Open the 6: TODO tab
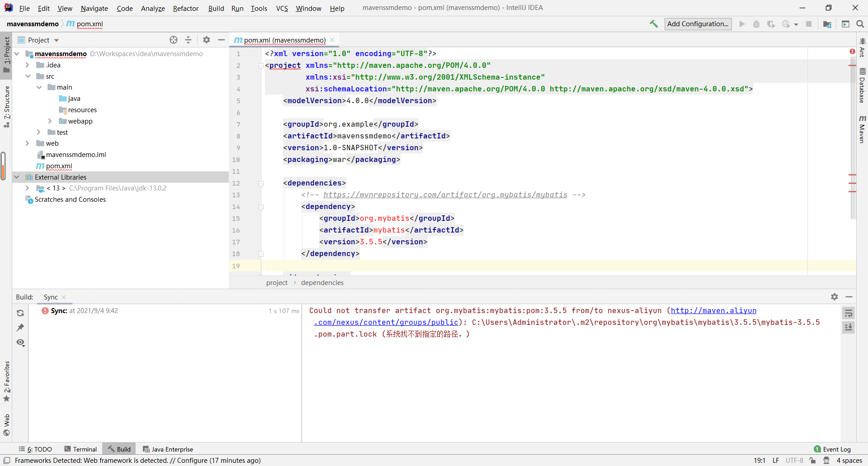868x466 pixels. 35,449
